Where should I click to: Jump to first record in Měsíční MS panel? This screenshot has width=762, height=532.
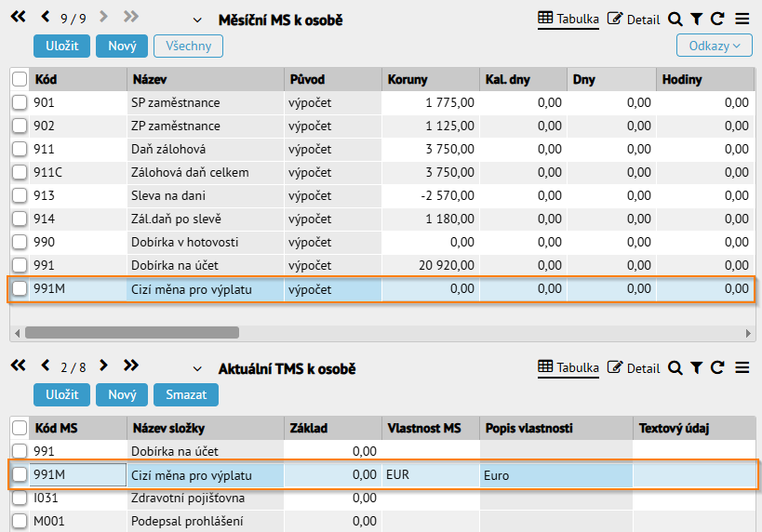pos(18,17)
